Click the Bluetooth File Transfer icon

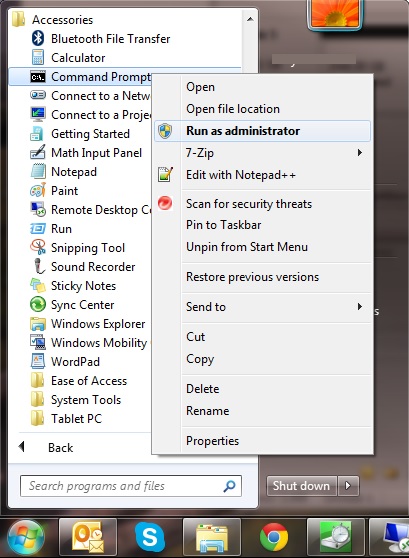point(38,38)
